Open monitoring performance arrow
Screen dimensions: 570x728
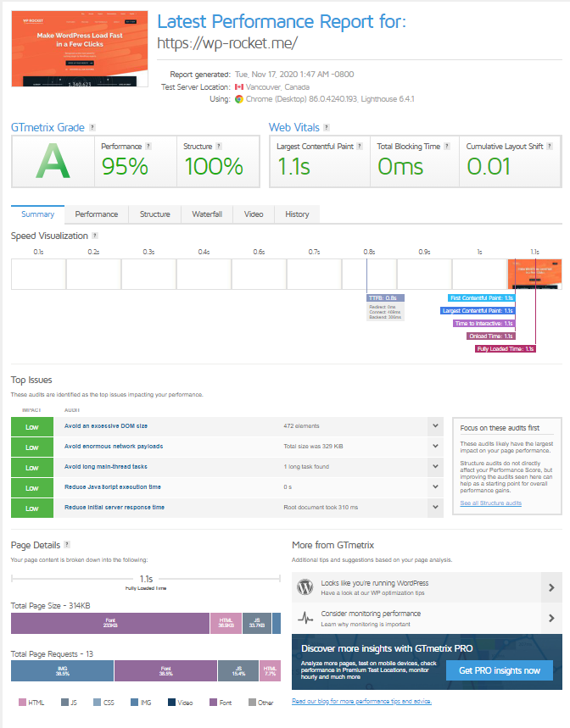pyautogui.click(x=551, y=619)
